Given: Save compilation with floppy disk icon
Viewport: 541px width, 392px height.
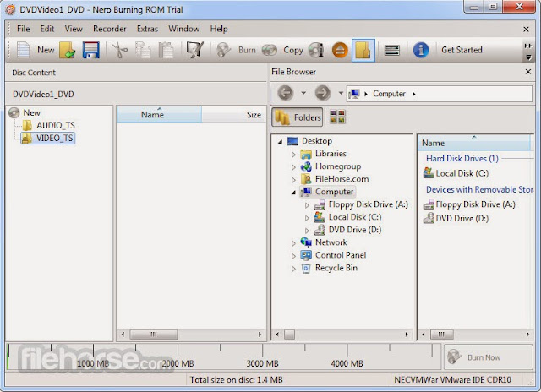Looking at the screenshot, I should click(x=91, y=50).
